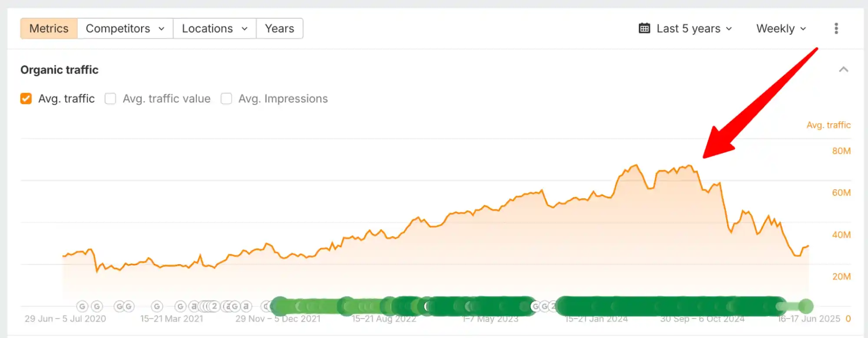Click the rightmost lowercase 'a' update marker
The width and height of the screenshot is (868, 338).
tap(246, 306)
